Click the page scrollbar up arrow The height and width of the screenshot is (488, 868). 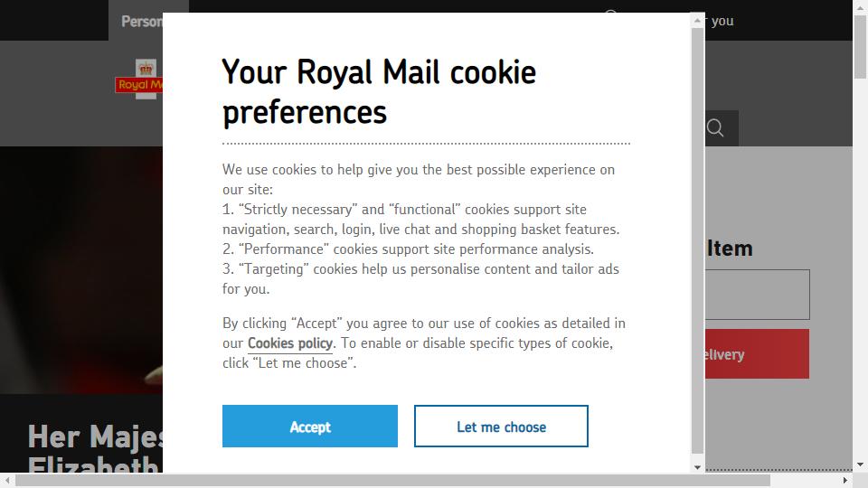860,5
